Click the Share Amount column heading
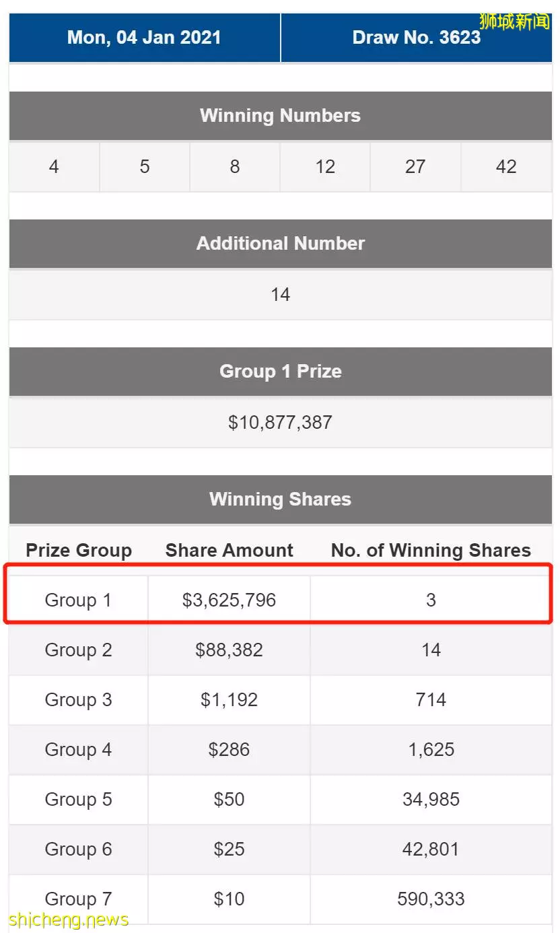Image resolution: width=560 pixels, height=933 pixels. tap(229, 551)
